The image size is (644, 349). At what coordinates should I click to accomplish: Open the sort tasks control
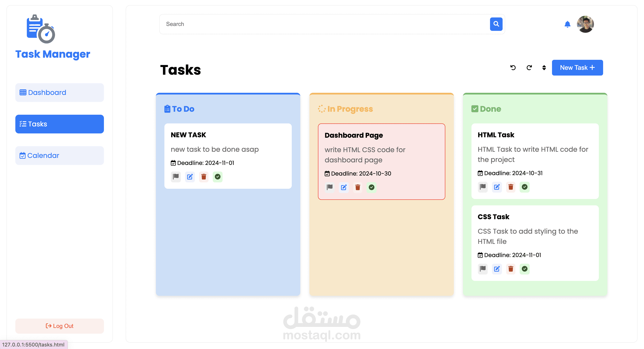[x=544, y=68]
